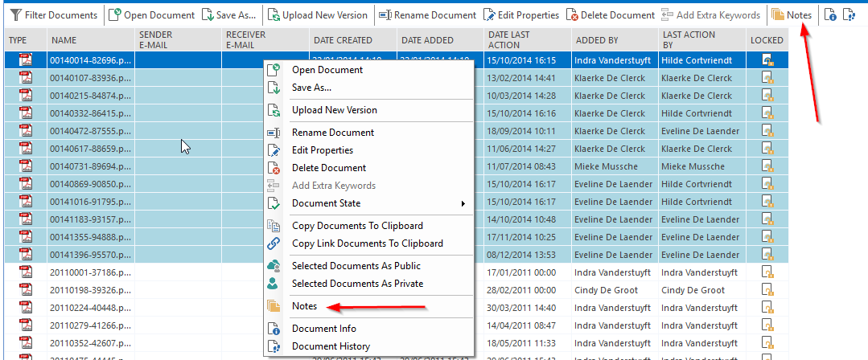The height and width of the screenshot is (360, 868).
Task: Sort by the DATE LAST ACTION column header
Action: 528,40
